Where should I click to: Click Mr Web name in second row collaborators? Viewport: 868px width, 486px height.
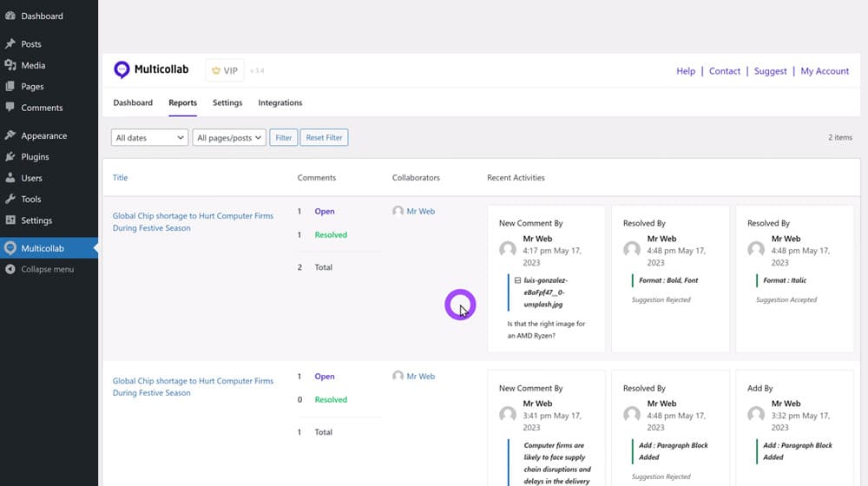pos(421,376)
